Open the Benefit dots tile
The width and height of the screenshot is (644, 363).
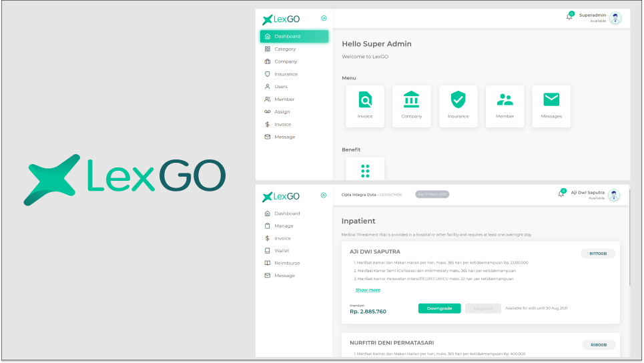point(365,169)
